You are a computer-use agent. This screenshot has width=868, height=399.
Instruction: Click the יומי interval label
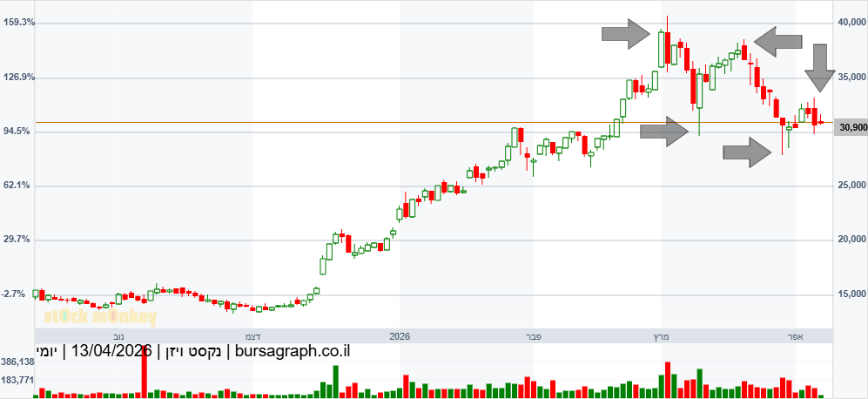pyautogui.click(x=48, y=351)
